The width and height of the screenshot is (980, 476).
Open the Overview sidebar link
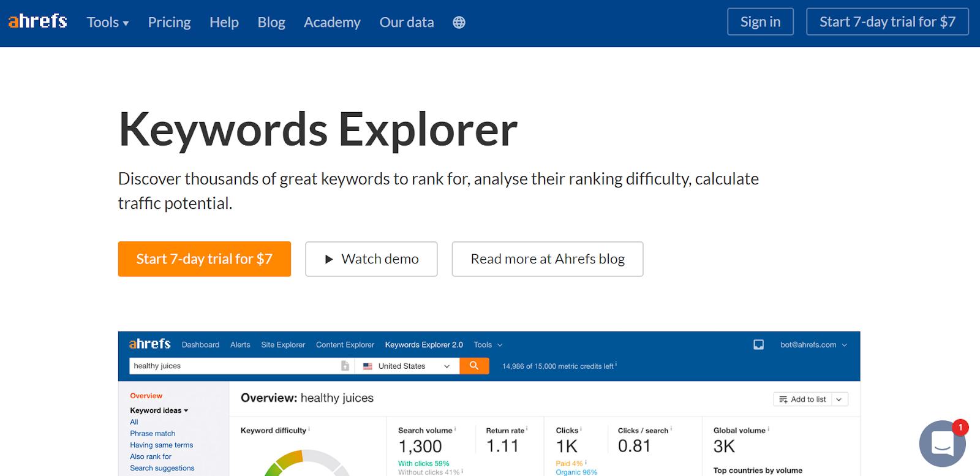146,396
